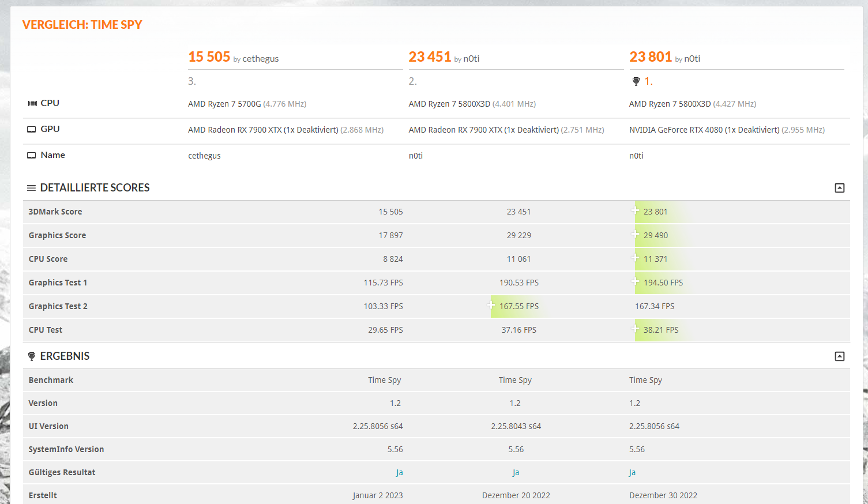Click the '3DMark Score' row label
Image resolution: width=868 pixels, height=504 pixels.
(55, 212)
